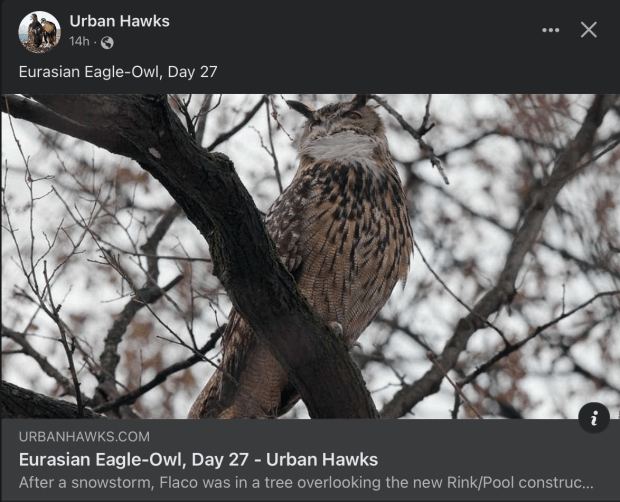Click the owl's head in the photo

[339, 117]
